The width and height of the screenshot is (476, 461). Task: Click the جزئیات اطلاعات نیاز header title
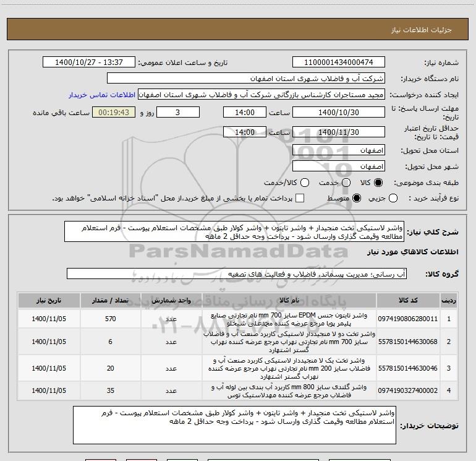(422, 30)
